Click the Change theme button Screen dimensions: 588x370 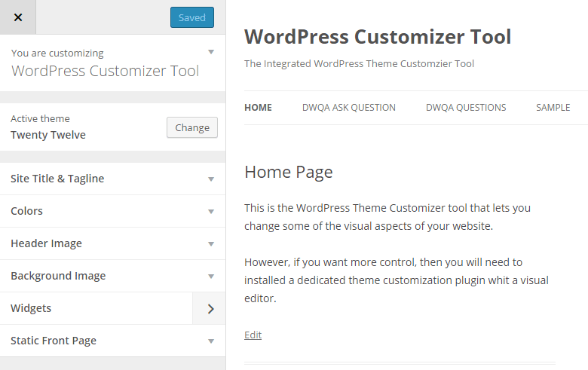click(x=192, y=127)
